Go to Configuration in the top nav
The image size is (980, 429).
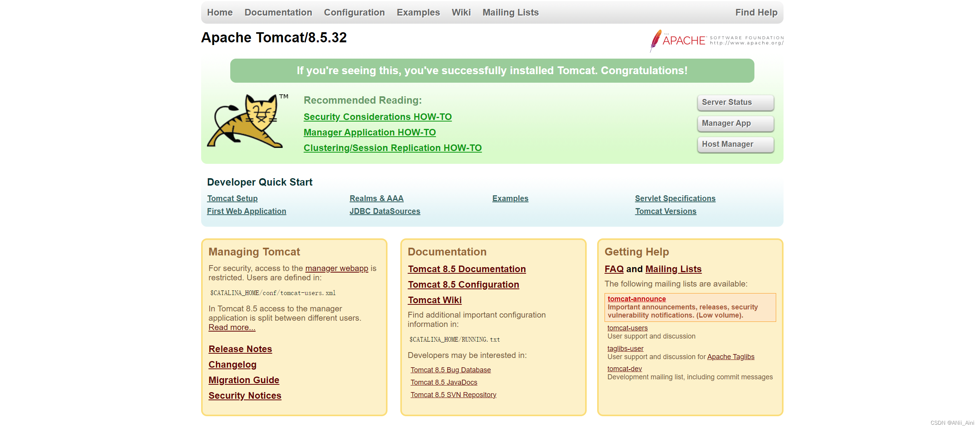[x=354, y=12]
